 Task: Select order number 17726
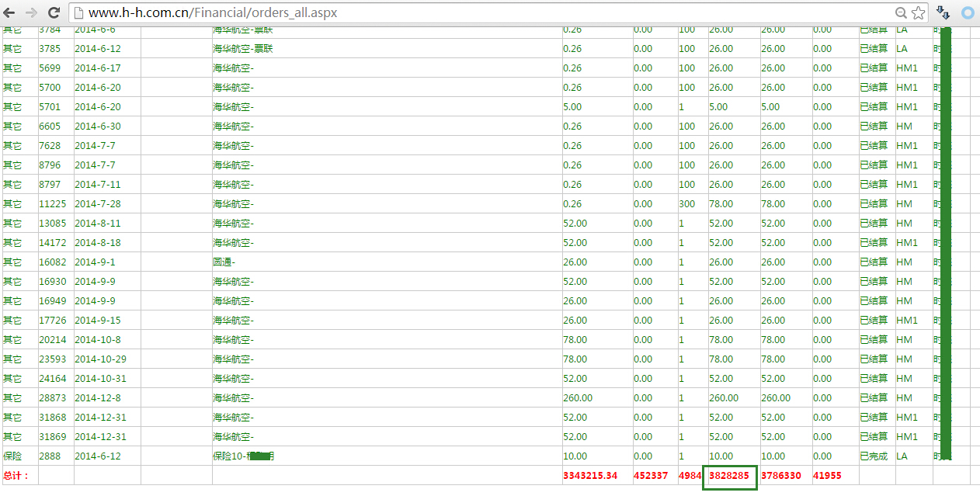53,320
